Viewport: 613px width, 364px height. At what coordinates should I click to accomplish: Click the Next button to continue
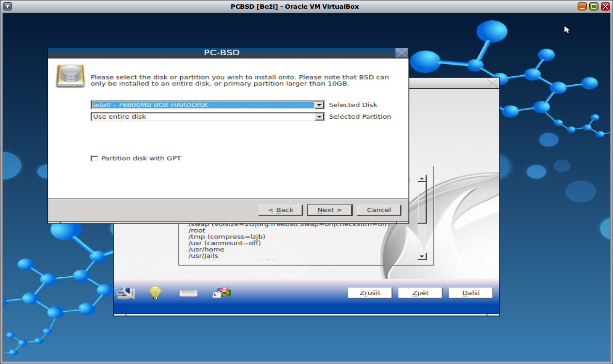pos(330,210)
